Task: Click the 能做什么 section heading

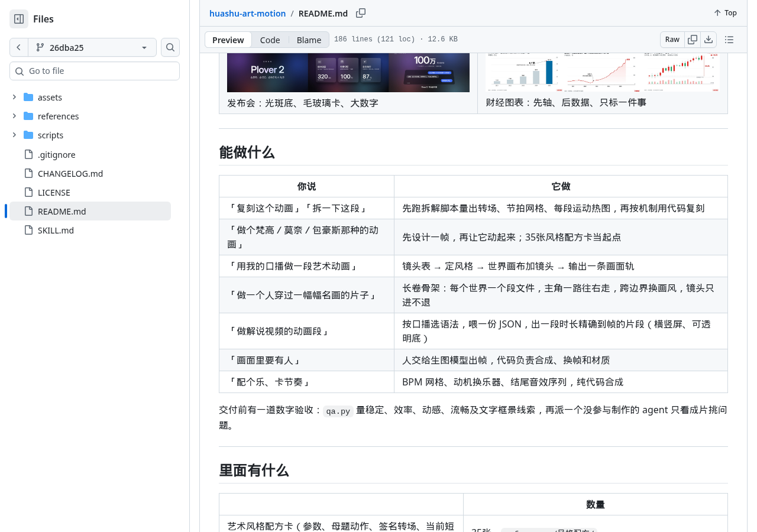Action: 247,152
